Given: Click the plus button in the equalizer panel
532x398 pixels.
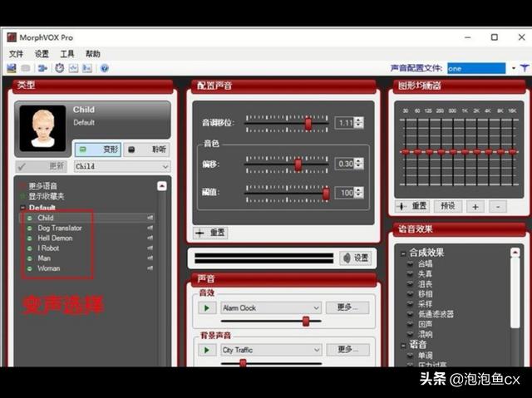Looking at the screenshot, I should 475,206.
